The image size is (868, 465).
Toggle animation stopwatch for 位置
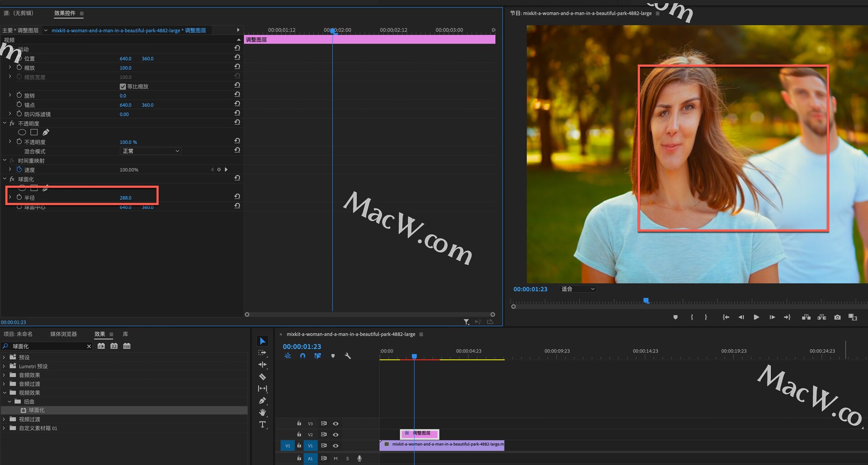[19, 58]
